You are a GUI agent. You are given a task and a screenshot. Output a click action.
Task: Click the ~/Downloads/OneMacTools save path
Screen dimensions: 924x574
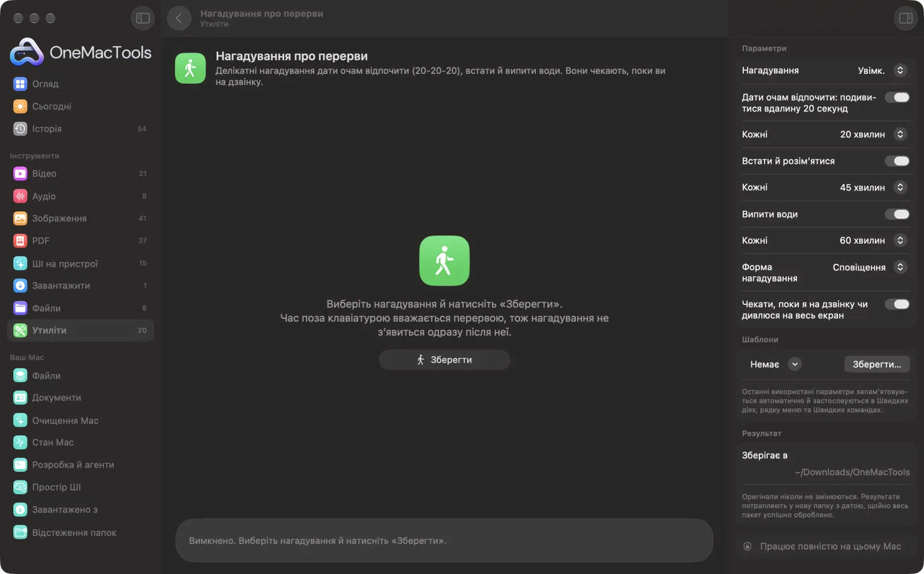click(x=852, y=472)
